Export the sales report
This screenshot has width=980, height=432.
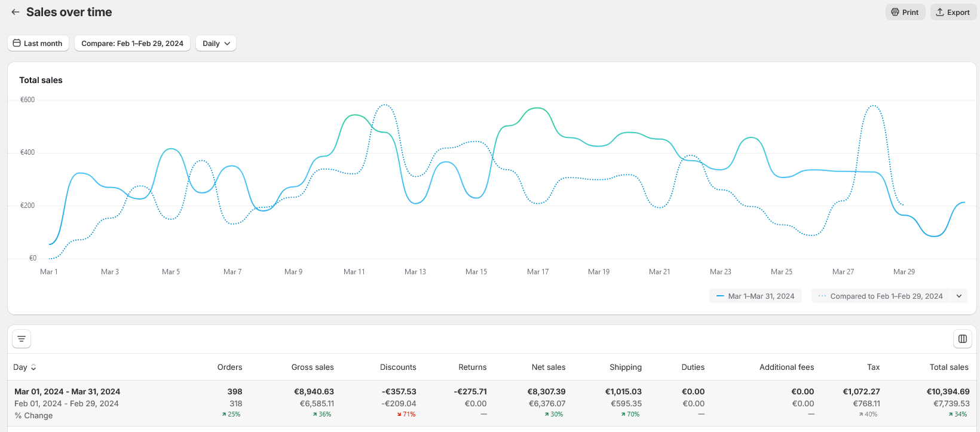pos(953,12)
